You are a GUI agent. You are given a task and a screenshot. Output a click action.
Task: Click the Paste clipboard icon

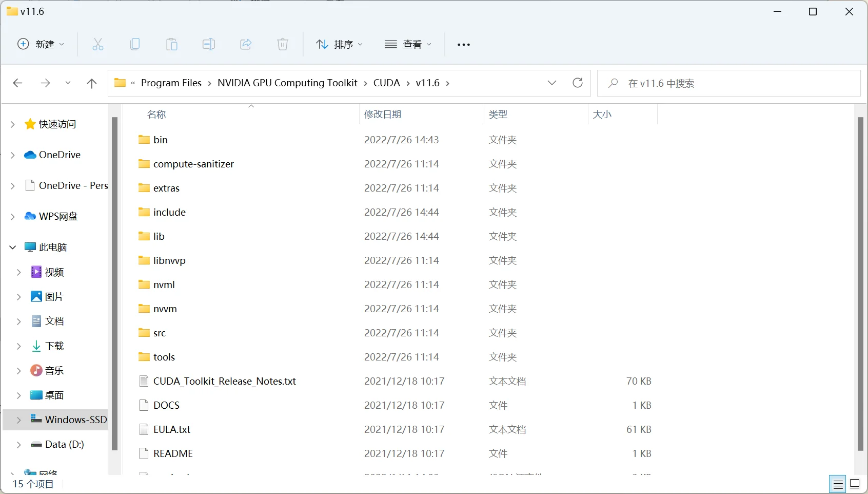click(172, 45)
